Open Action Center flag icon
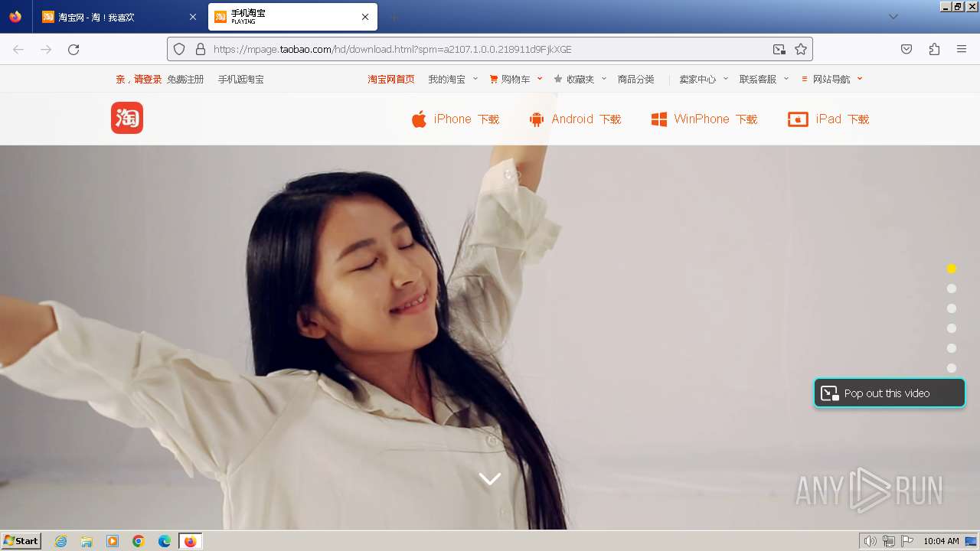Viewport: 980px width, 551px height. (907, 541)
